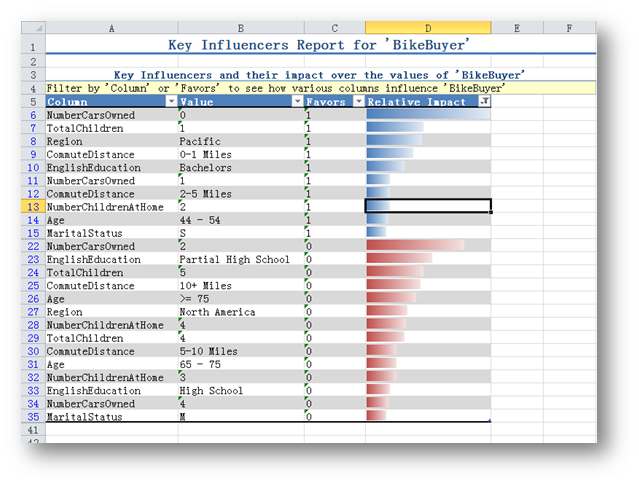Click the blue impact bar in row 6

coord(428,115)
